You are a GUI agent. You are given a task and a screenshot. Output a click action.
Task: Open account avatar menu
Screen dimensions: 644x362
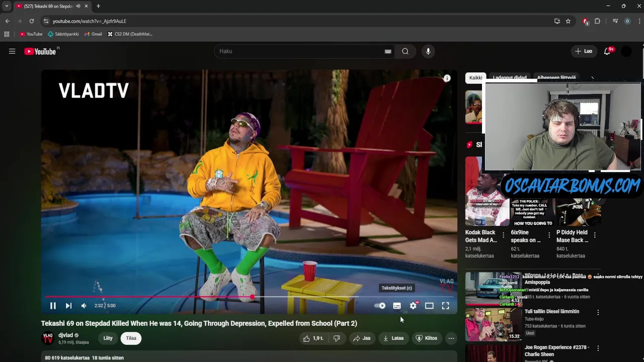626,51
